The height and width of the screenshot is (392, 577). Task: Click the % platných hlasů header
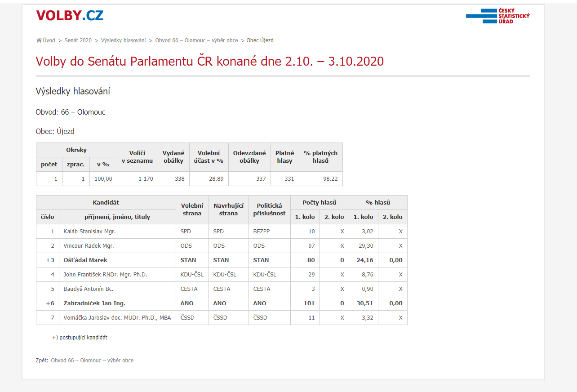point(320,157)
